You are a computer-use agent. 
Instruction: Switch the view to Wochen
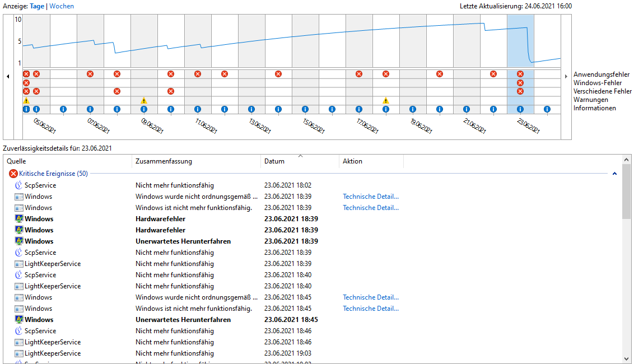(62, 6)
